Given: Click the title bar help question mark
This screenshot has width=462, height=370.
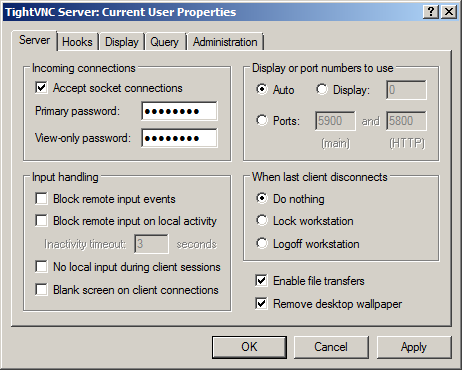Looking at the screenshot, I should (x=431, y=12).
